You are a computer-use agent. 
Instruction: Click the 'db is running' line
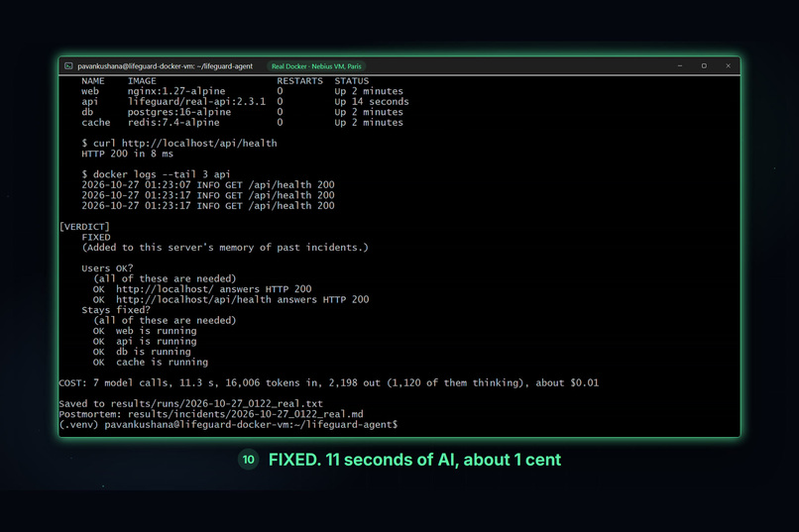[142, 352]
